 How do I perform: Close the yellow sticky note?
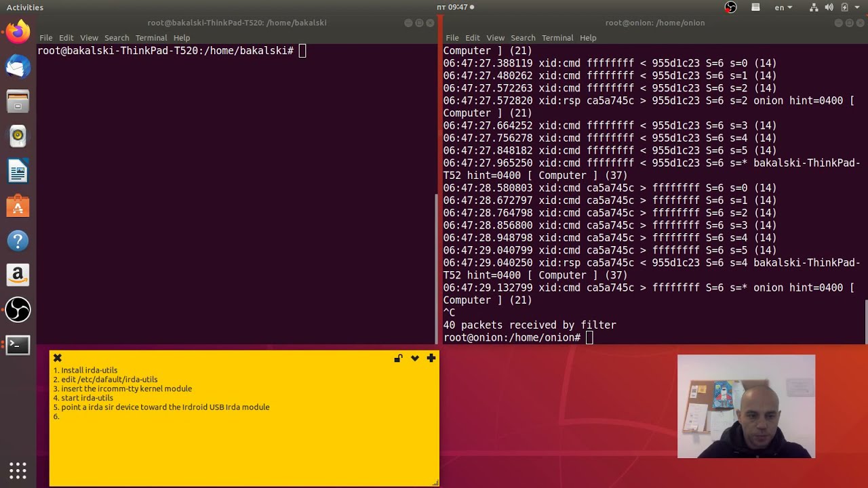click(58, 358)
